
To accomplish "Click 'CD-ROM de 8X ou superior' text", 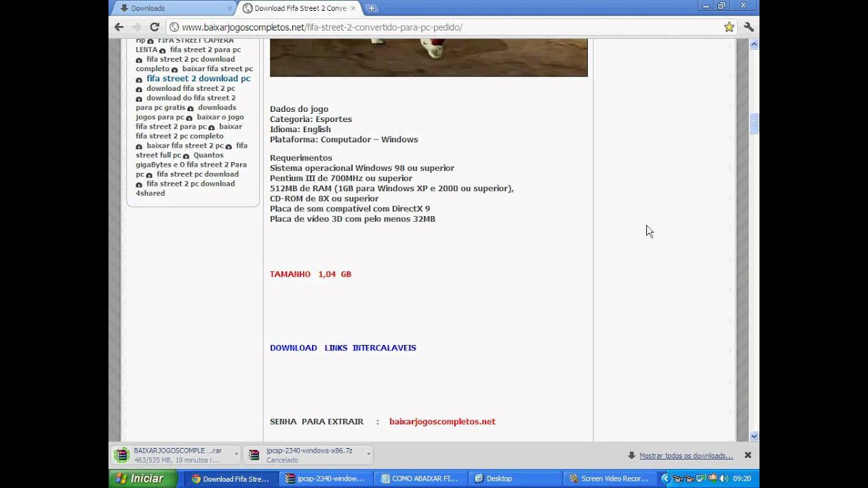I will (324, 199).
